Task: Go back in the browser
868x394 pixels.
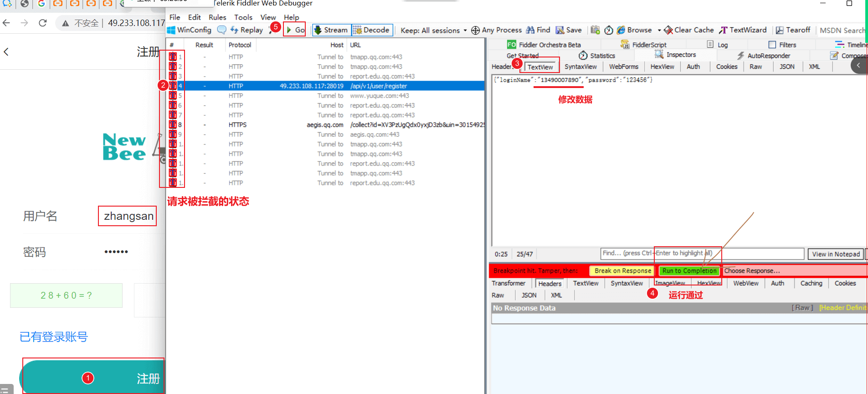Action: click(x=6, y=23)
